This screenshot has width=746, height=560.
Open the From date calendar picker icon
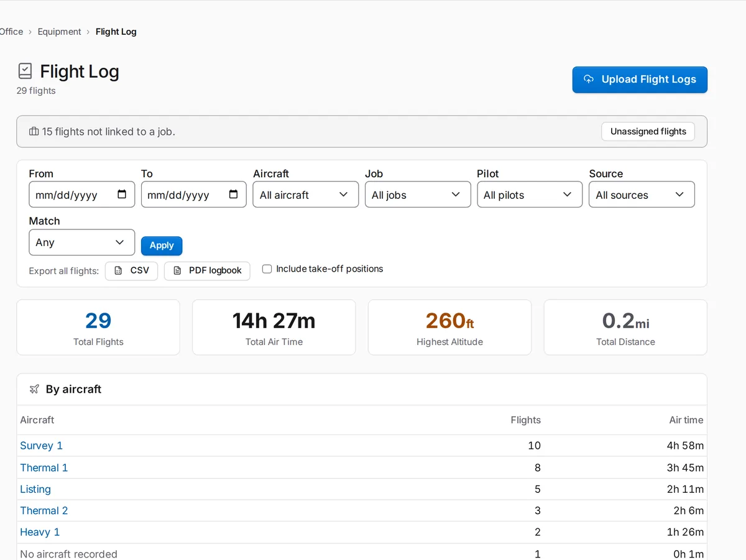(122, 195)
